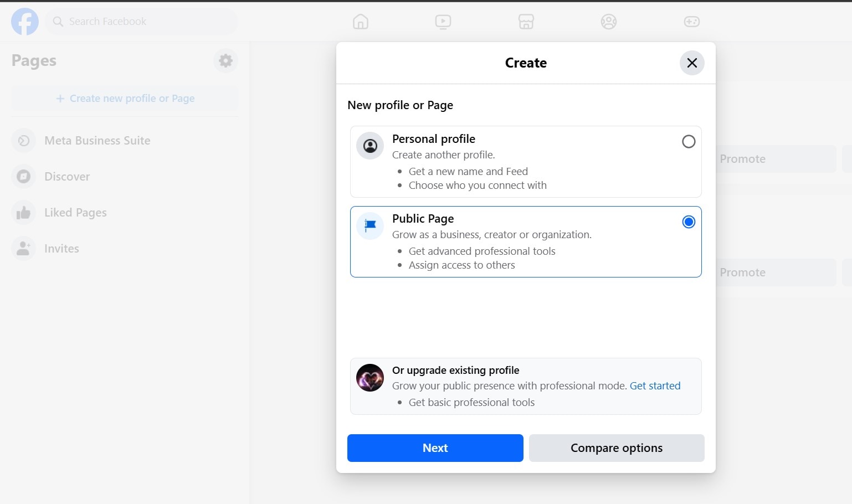
Task: Open Pages settings gear icon
Action: click(225, 60)
